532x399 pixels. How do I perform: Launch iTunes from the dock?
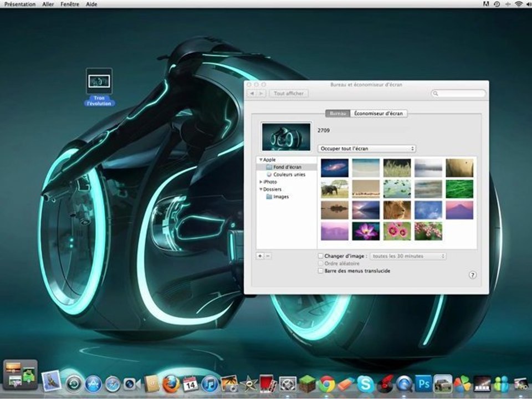click(x=209, y=384)
